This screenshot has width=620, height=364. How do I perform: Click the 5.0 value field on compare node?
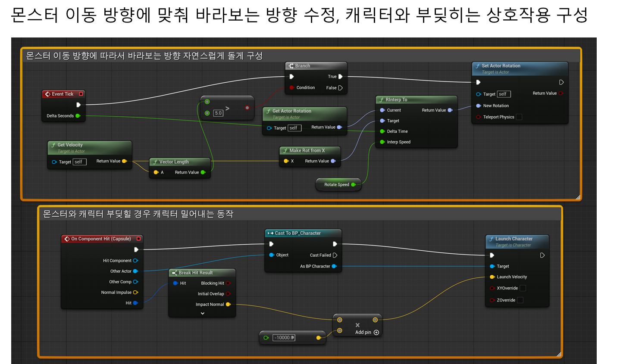pyautogui.click(x=218, y=113)
